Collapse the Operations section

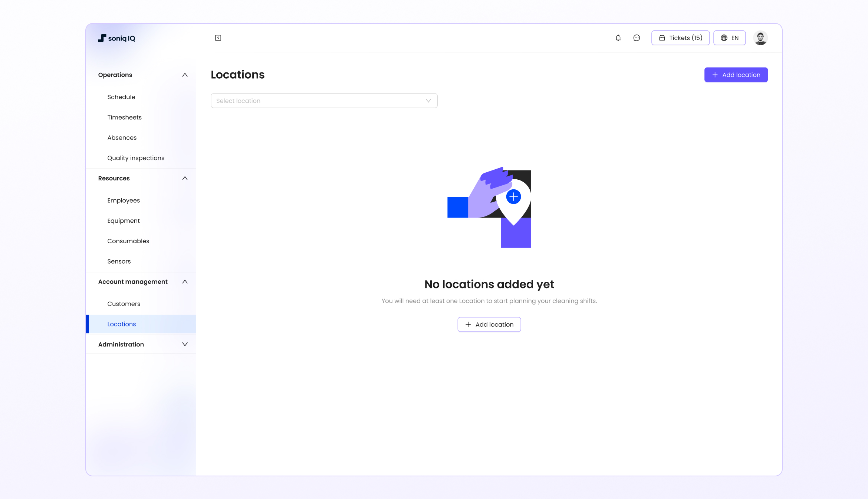pyautogui.click(x=185, y=75)
